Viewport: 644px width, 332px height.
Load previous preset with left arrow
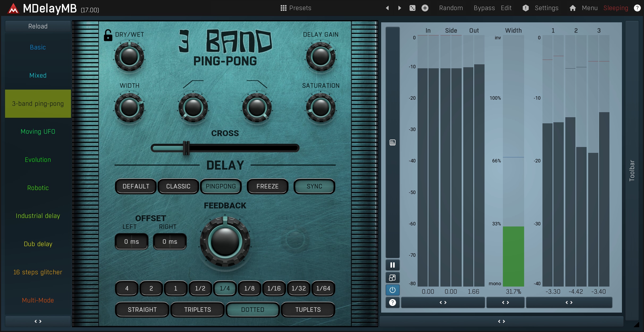[x=387, y=8]
